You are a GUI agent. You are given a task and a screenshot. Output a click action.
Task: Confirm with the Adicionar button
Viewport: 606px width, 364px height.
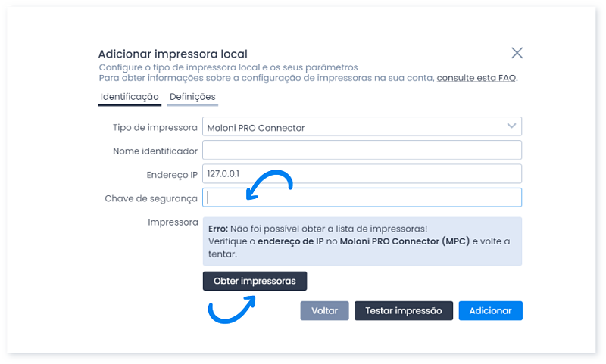click(x=490, y=310)
